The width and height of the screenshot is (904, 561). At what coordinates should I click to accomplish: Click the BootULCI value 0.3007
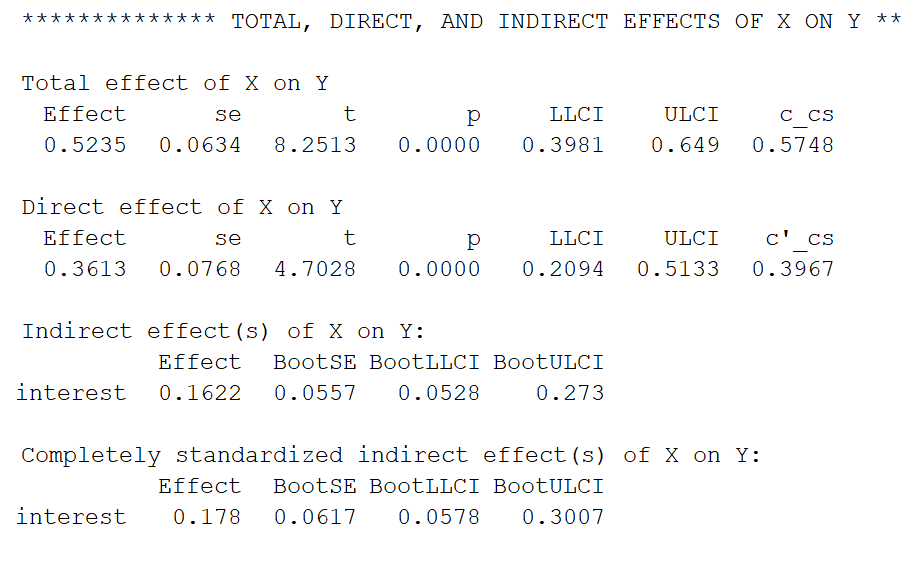(563, 517)
